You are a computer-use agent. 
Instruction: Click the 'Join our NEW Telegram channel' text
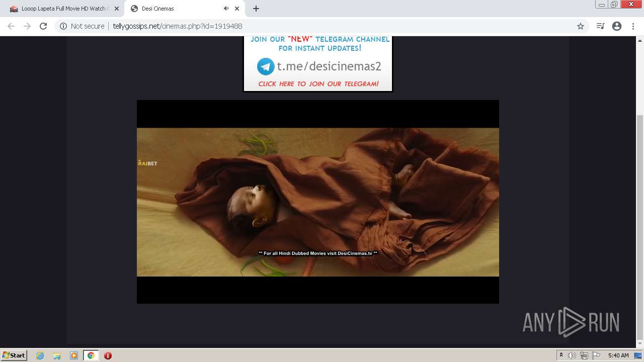pos(320,44)
